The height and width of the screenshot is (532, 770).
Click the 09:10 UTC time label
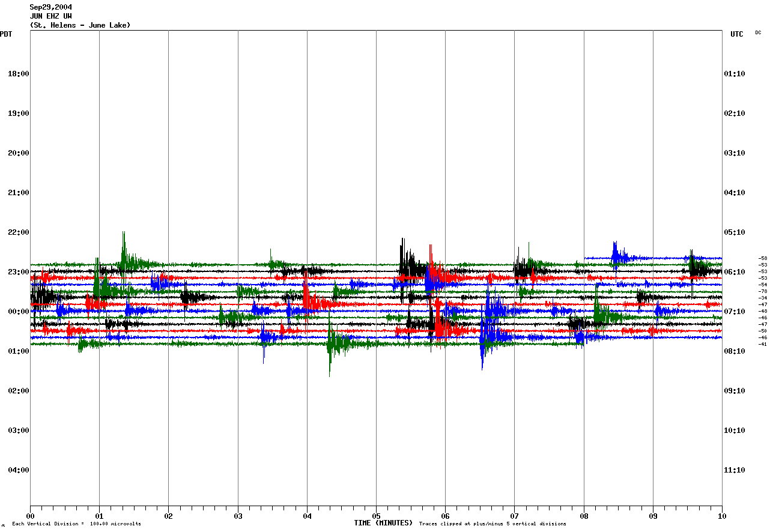coord(735,391)
